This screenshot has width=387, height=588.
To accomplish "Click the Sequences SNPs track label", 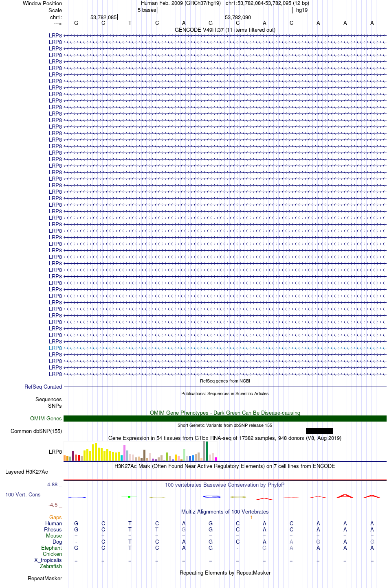I will tap(48, 402).
